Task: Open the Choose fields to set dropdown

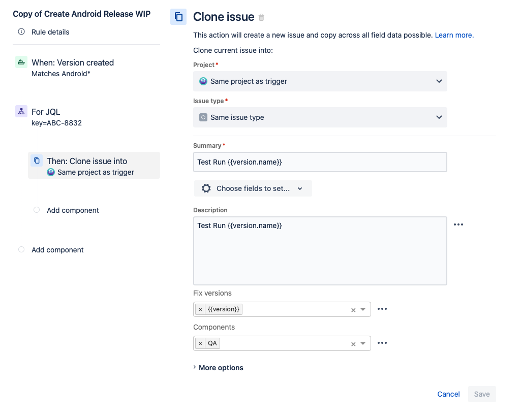Action: pyautogui.click(x=253, y=188)
